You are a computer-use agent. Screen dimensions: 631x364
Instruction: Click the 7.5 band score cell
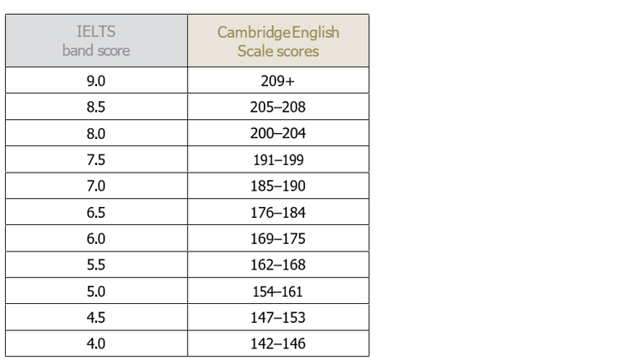tap(96, 159)
